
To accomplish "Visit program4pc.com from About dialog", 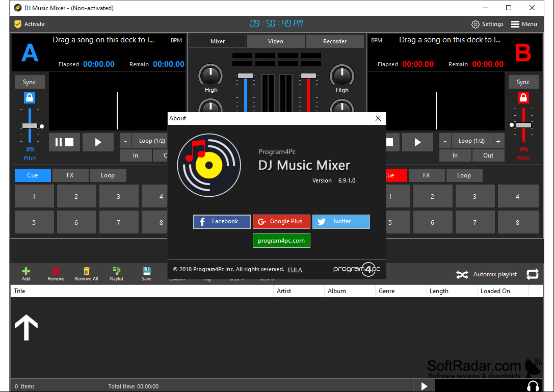I will point(282,241).
